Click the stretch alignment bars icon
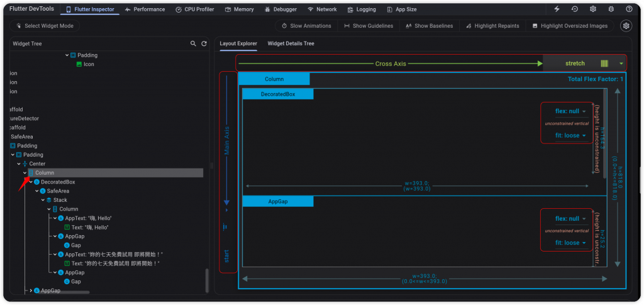Screen dimensions: 644x305 [604, 64]
